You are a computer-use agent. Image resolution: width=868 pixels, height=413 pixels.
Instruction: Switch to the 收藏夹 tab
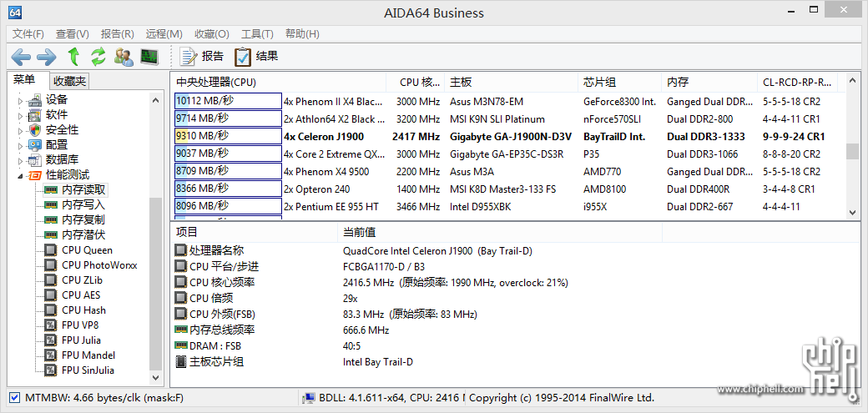[x=70, y=82]
